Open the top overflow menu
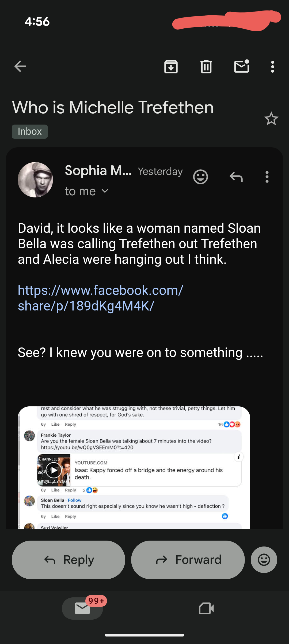Viewport: 289px width, 644px height. coord(272,67)
